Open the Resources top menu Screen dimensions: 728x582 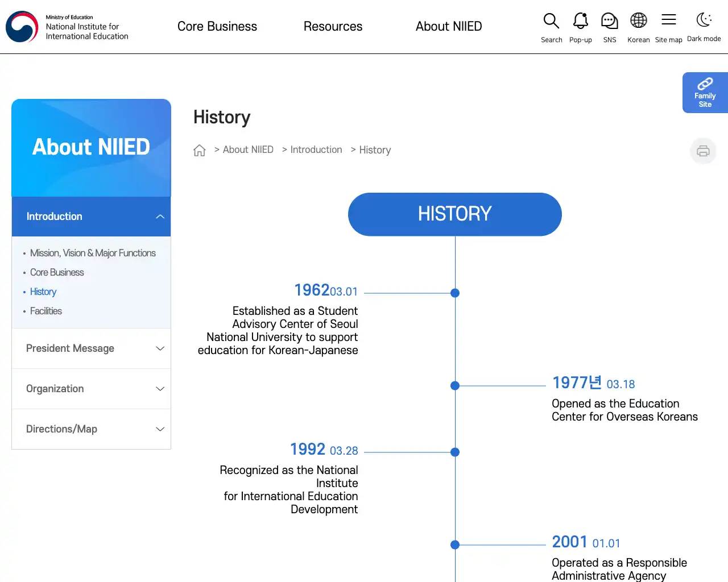pyautogui.click(x=333, y=27)
